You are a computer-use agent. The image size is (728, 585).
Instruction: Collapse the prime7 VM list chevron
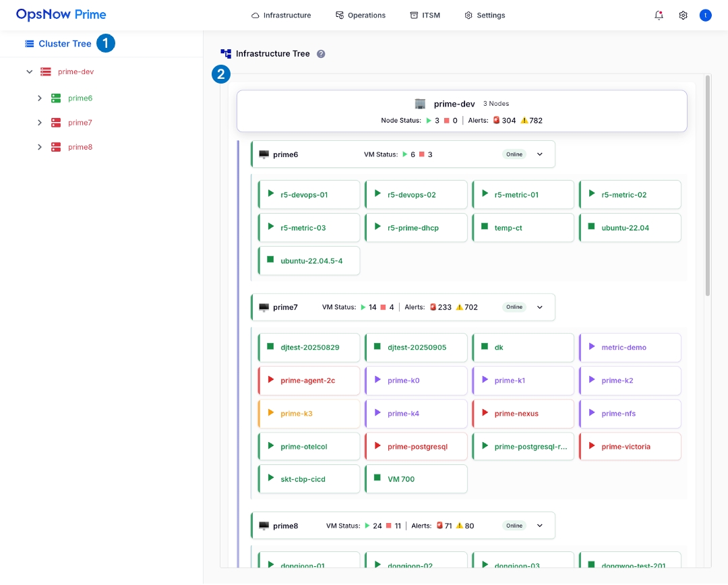pos(539,307)
